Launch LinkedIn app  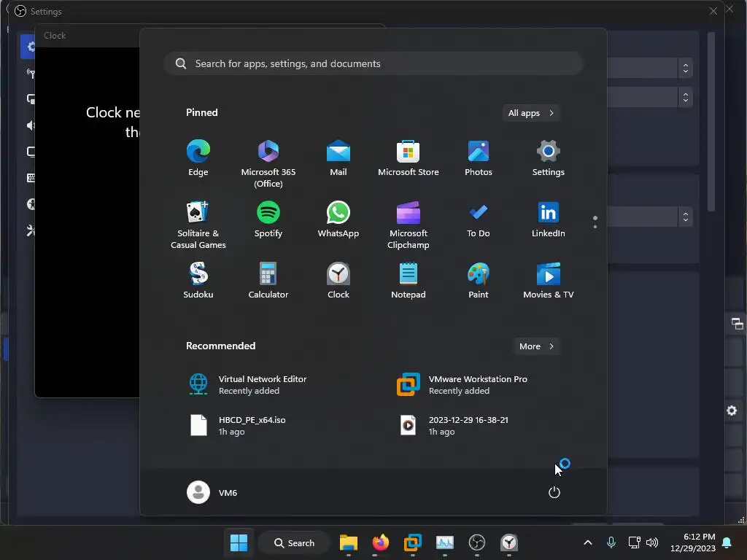(x=549, y=220)
